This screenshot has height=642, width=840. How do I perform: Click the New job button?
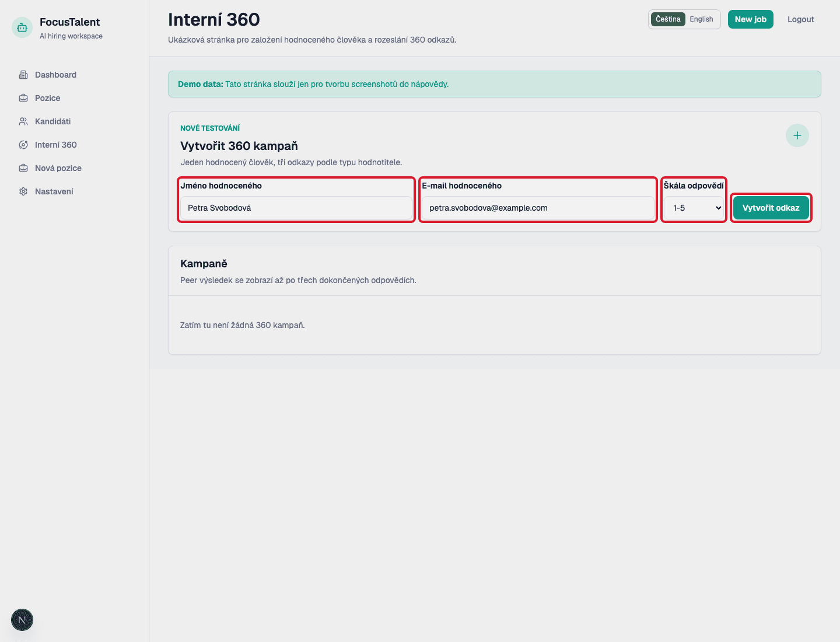pyautogui.click(x=751, y=19)
